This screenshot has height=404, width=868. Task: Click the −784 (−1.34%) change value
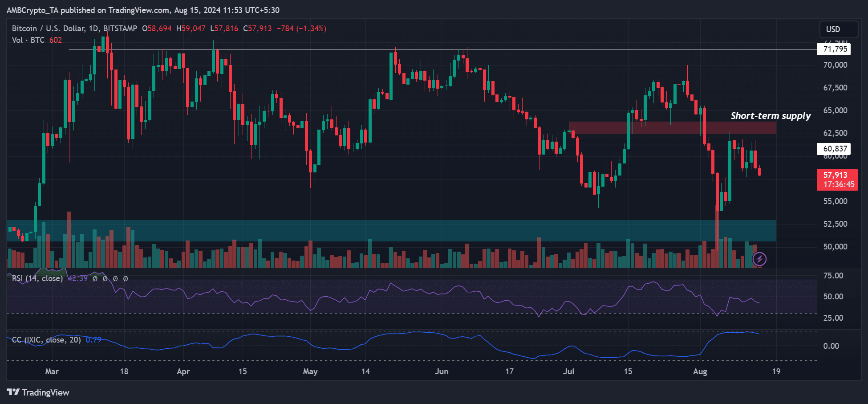301,29
